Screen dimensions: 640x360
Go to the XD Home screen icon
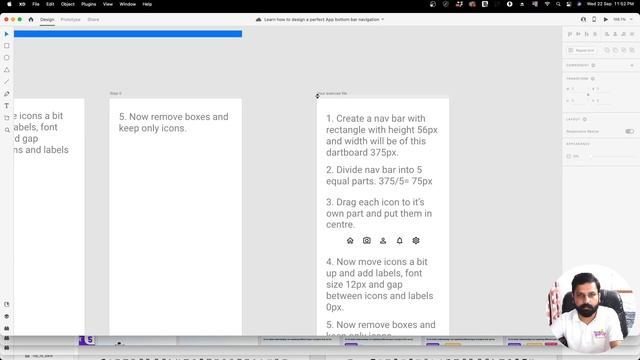pyautogui.click(x=31, y=19)
